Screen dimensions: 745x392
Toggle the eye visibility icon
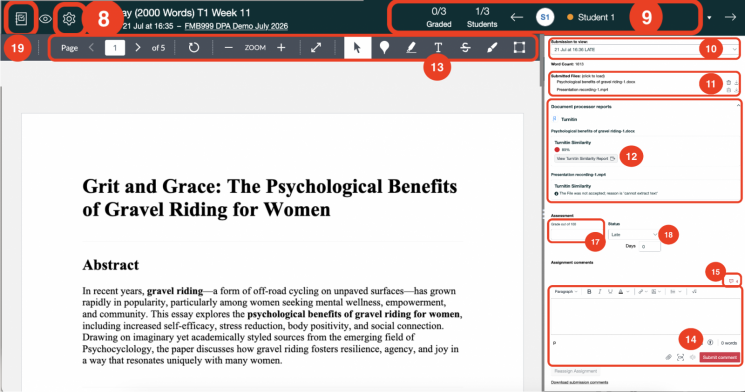(x=45, y=19)
